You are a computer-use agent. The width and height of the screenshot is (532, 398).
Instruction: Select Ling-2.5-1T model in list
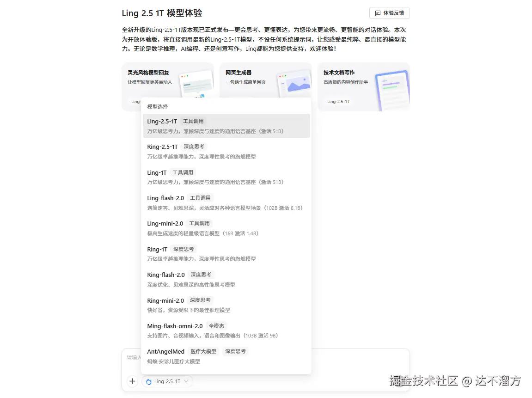226,126
